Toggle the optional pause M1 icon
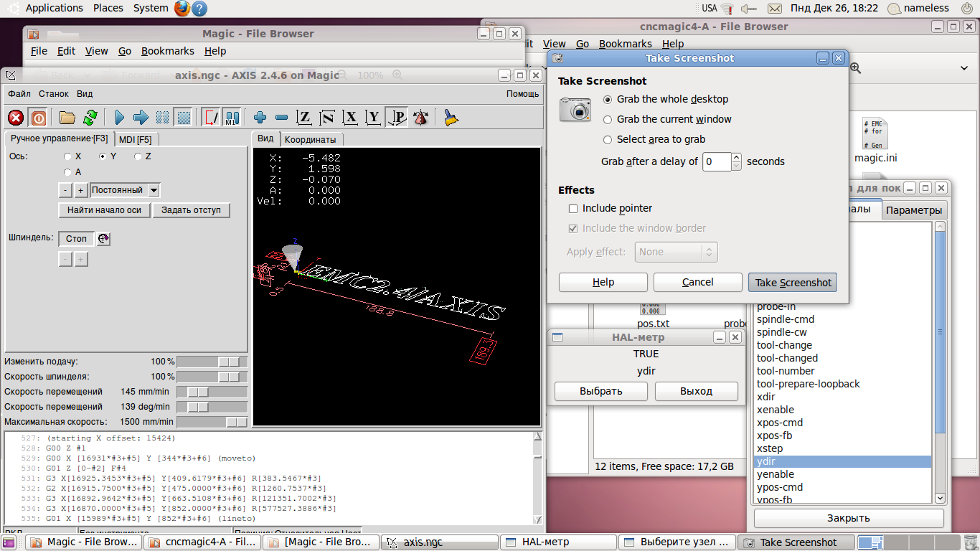Viewport: 980px width, 551px height. (x=232, y=118)
